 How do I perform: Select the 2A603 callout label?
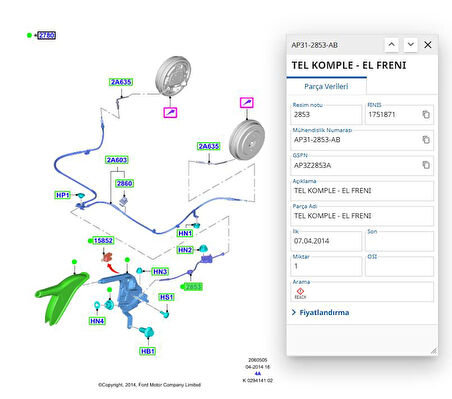coord(117,160)
